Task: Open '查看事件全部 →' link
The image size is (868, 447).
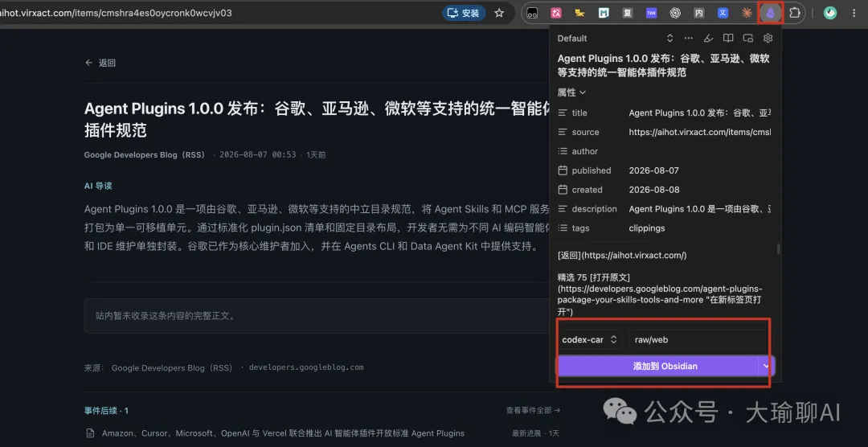Action: click(533, 411)
